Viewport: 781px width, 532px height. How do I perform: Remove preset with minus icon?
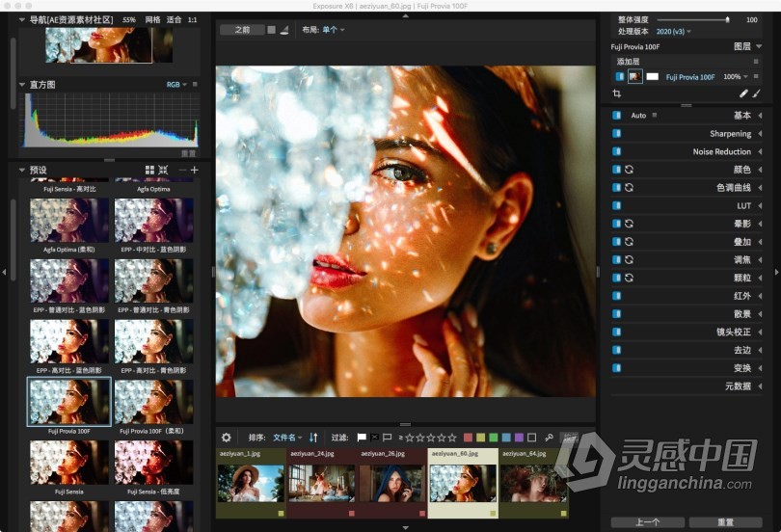coord(182,171)
